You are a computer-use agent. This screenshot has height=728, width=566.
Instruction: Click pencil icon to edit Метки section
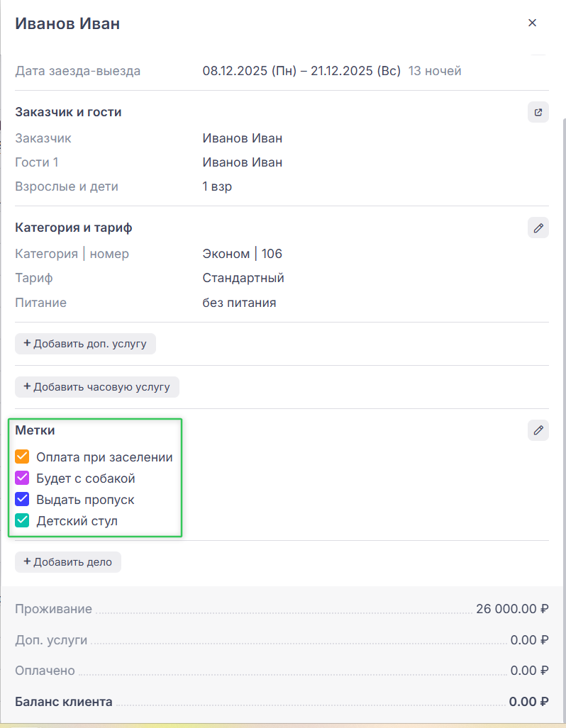538,430
